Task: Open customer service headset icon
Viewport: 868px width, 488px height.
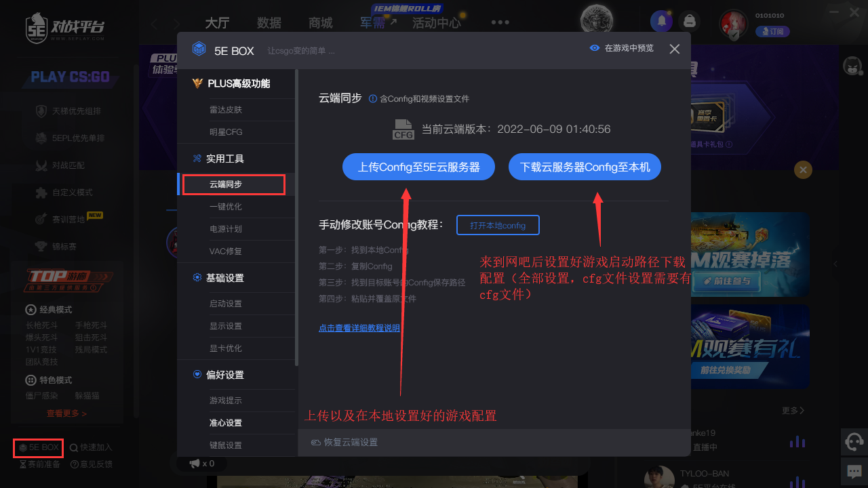Action: [x=854, y=442]
